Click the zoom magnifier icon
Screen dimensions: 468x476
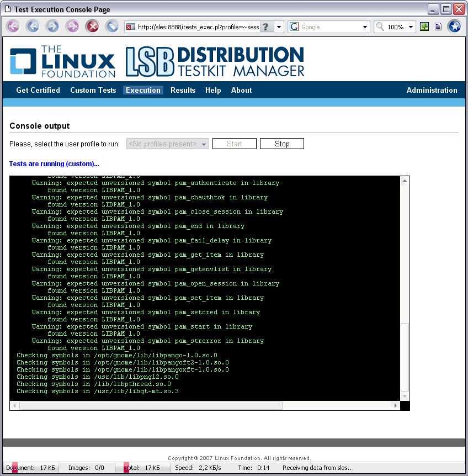pos(380,27)
